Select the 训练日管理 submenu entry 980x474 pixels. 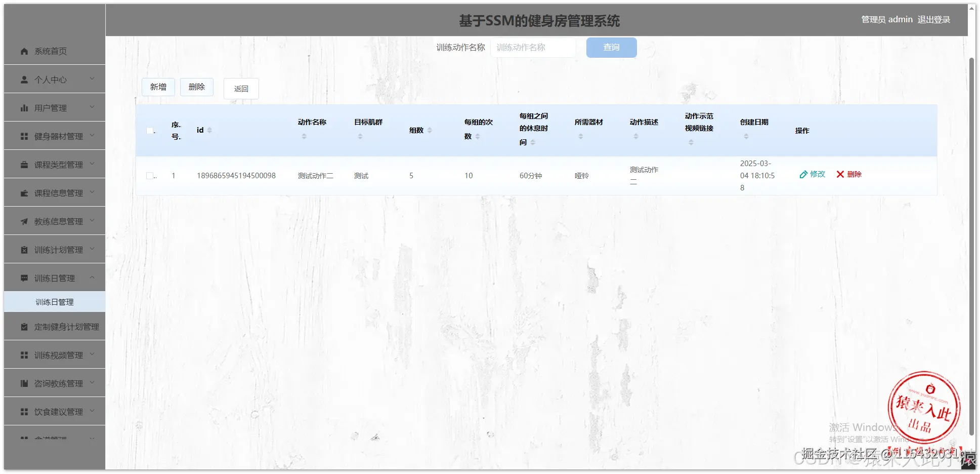pos(54,302)
